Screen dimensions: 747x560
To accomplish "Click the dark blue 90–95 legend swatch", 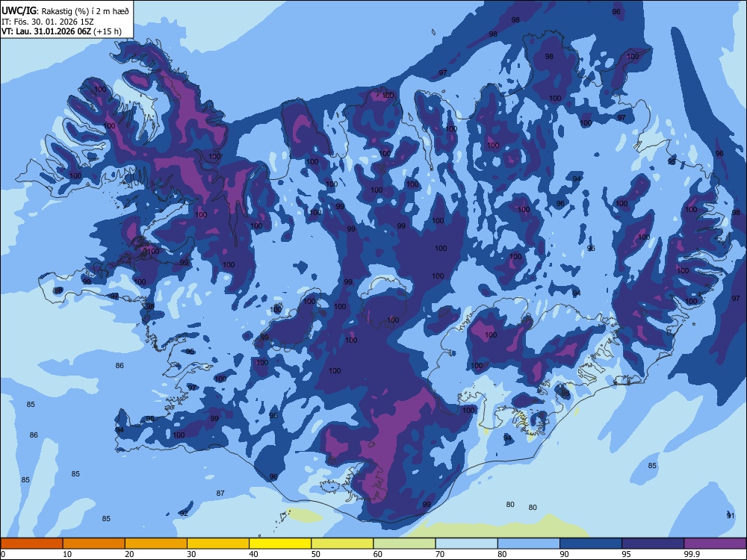I will coord(591,544).
